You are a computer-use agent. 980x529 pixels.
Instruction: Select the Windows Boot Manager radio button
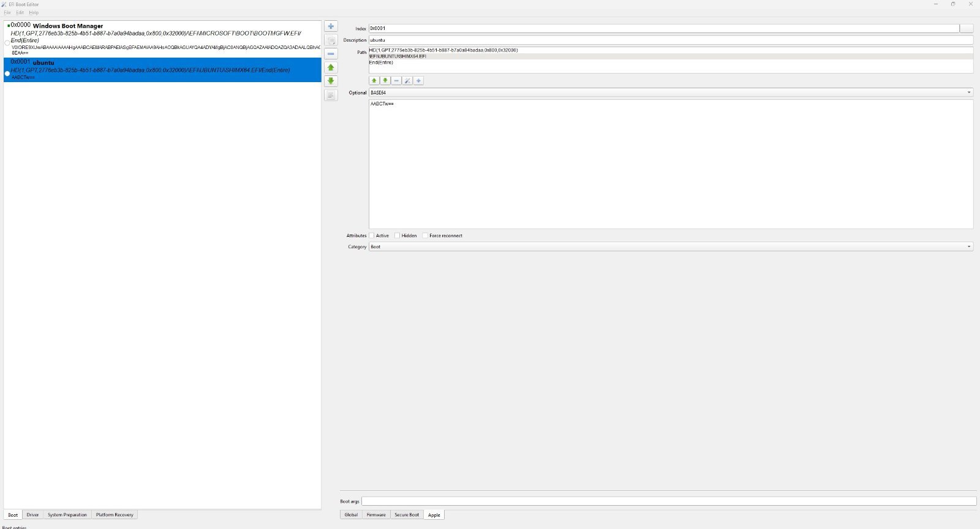click(x=7, y=43)
